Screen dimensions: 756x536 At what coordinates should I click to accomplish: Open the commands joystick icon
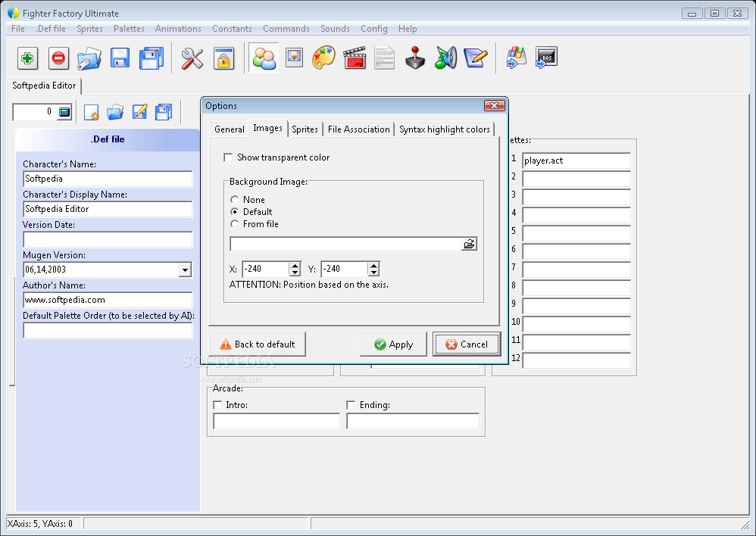[415, 58]
